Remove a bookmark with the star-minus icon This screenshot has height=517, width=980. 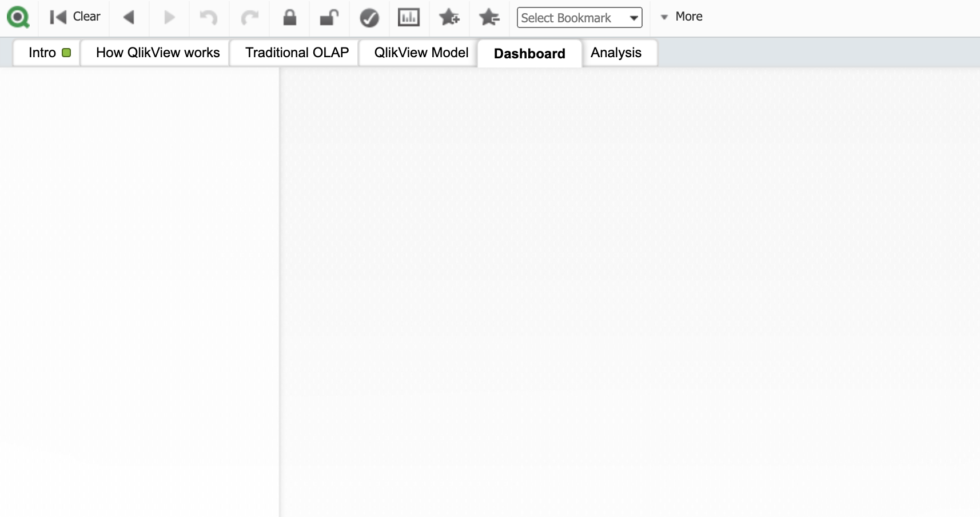coord(489,17)
